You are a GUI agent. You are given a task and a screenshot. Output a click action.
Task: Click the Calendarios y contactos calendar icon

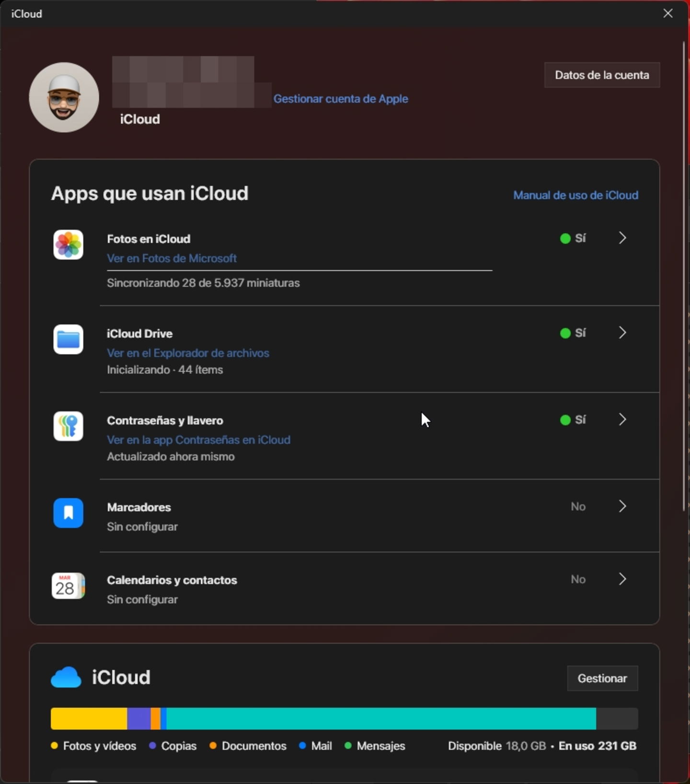tap(68, 586)
